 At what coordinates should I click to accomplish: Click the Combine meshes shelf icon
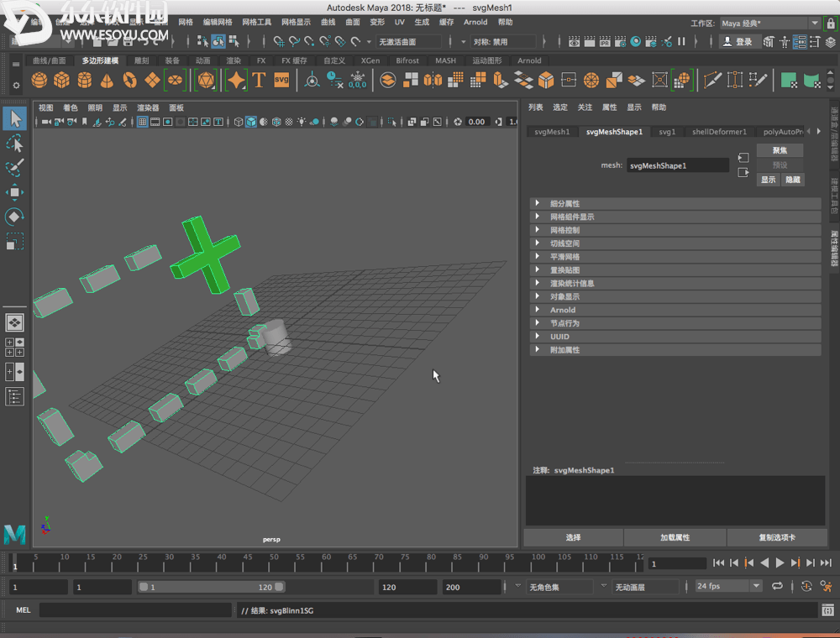(388, 81)
